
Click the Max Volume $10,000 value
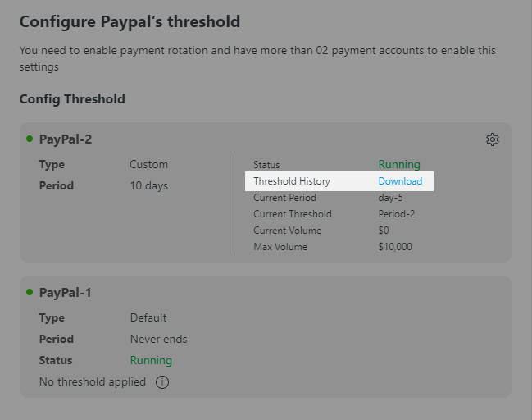[395, 247]
